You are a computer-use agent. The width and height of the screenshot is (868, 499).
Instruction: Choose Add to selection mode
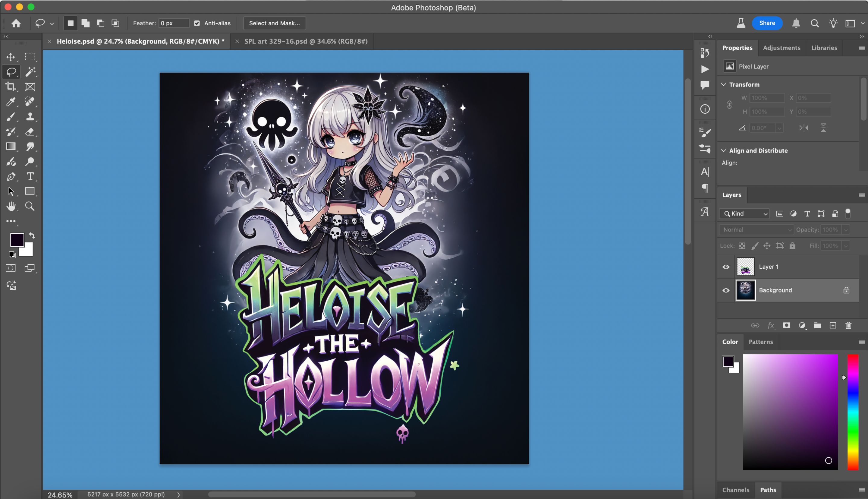(x=85, y=23)
